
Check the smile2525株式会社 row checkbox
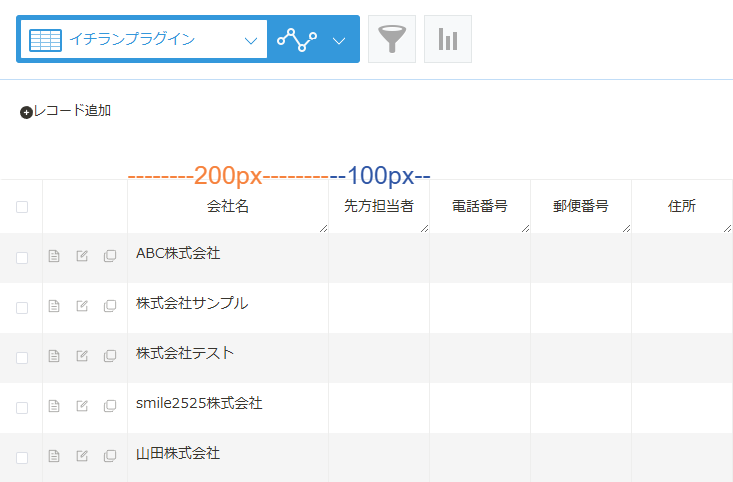tap(22, 408)
